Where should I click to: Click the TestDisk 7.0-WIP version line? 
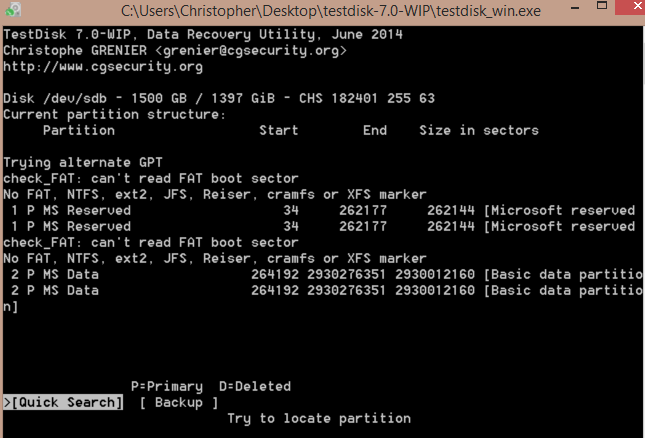tap(203, 35)
